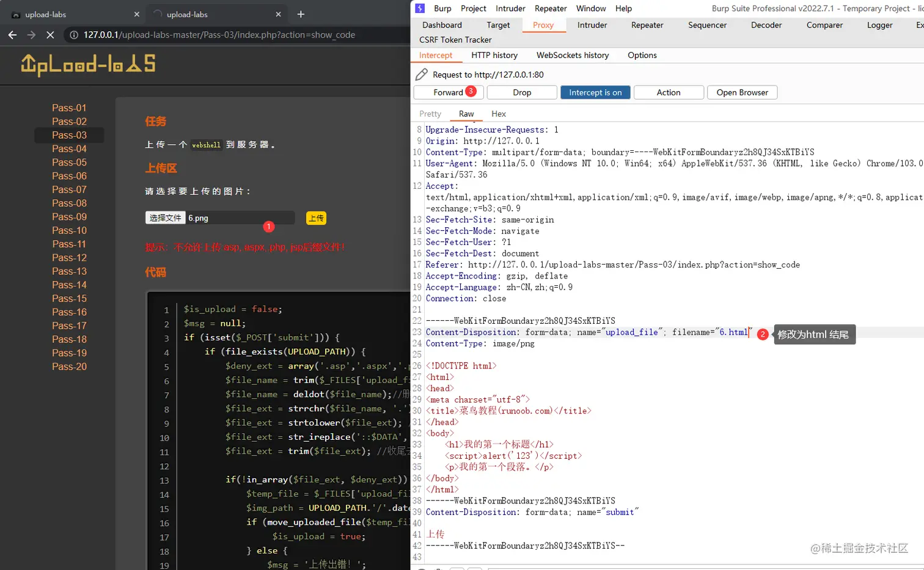Open the Pass-15 link
Image resolution: width=924 pixels, height=570 pixels.
(69, 298)
